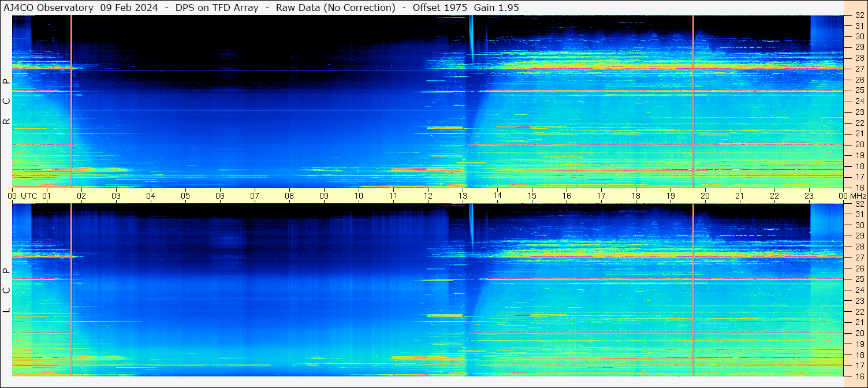This screenshot has width=868, height=388.
Task: Select the 16 MHz label on the LCP scale
Action: pos(859,375)
